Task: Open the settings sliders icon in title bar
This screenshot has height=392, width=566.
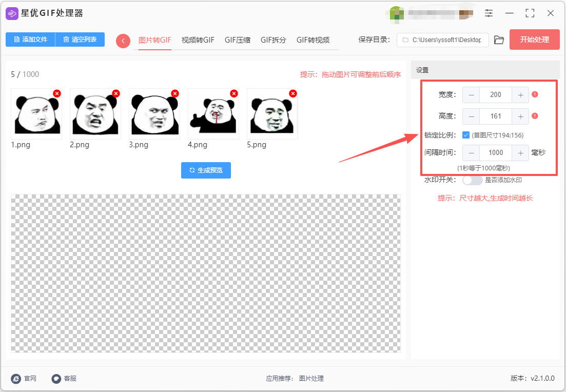Action: [x=489, y=13]
